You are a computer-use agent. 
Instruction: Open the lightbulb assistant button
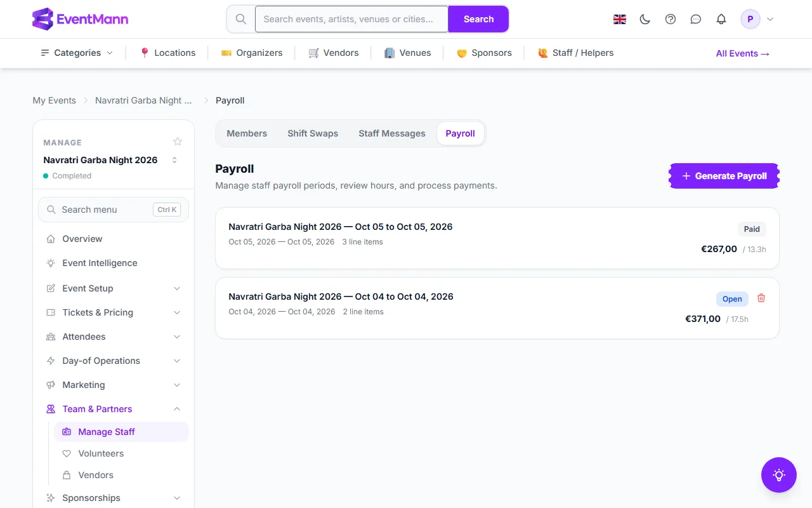pos(779,475)
